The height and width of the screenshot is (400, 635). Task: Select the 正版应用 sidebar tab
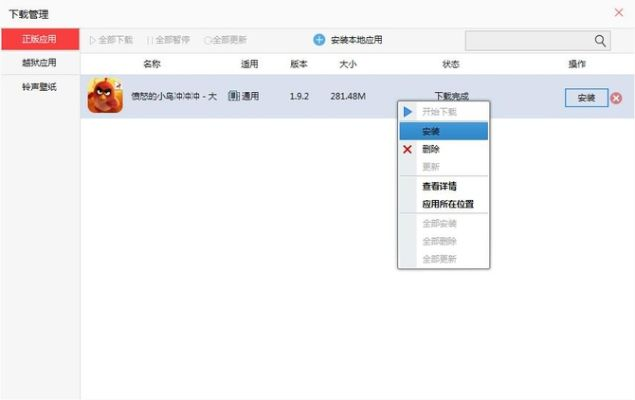tap(40, 39)
